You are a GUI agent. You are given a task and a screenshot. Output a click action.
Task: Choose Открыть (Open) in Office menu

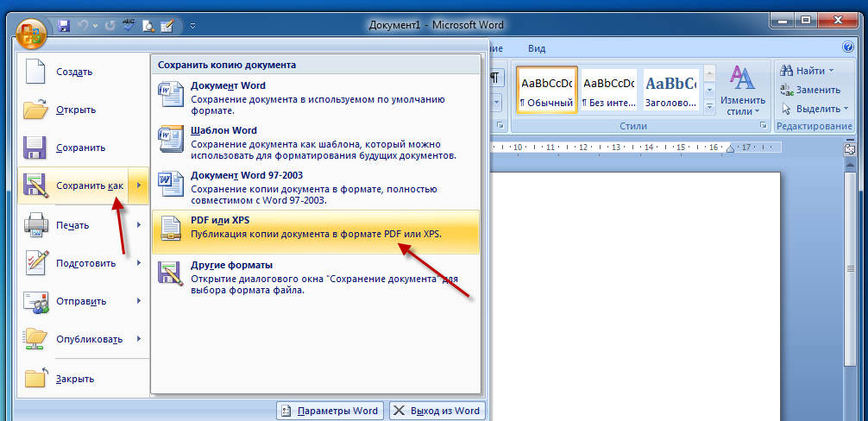83,110
